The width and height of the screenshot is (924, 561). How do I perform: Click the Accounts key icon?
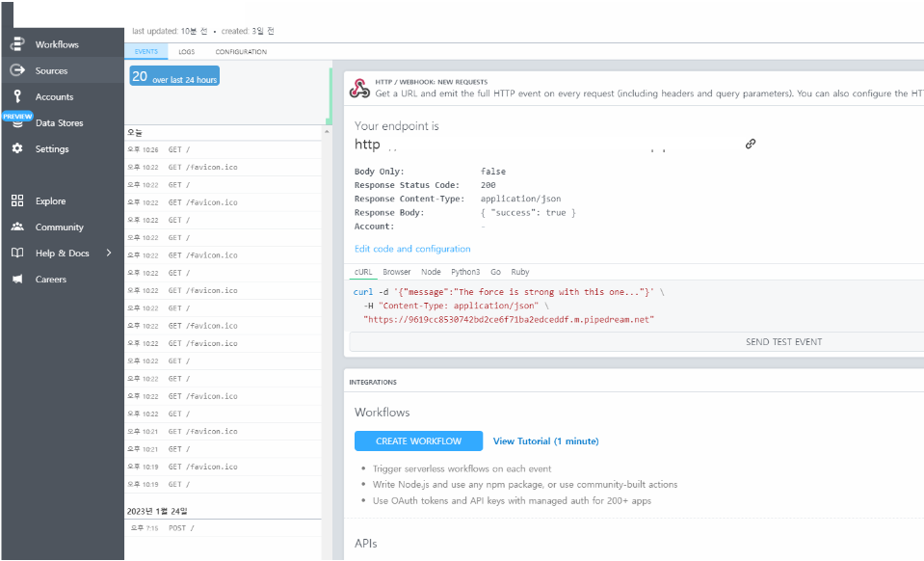click(17, 96)
